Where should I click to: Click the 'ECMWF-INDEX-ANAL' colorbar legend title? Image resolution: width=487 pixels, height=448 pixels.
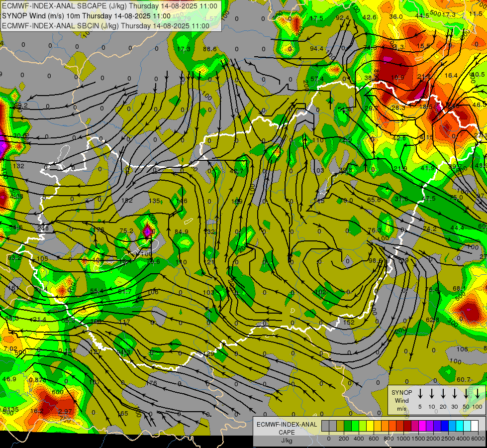(287, 425)
